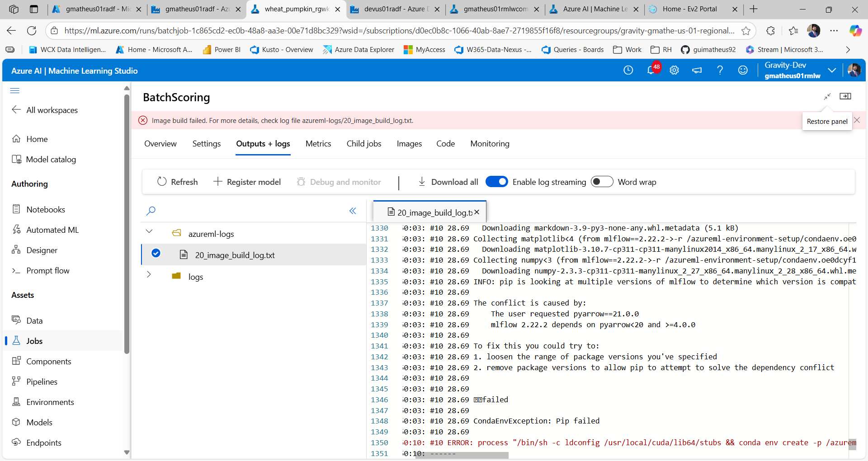
Task: Open Notebooks in the sidebar
Action: [38, 209]
